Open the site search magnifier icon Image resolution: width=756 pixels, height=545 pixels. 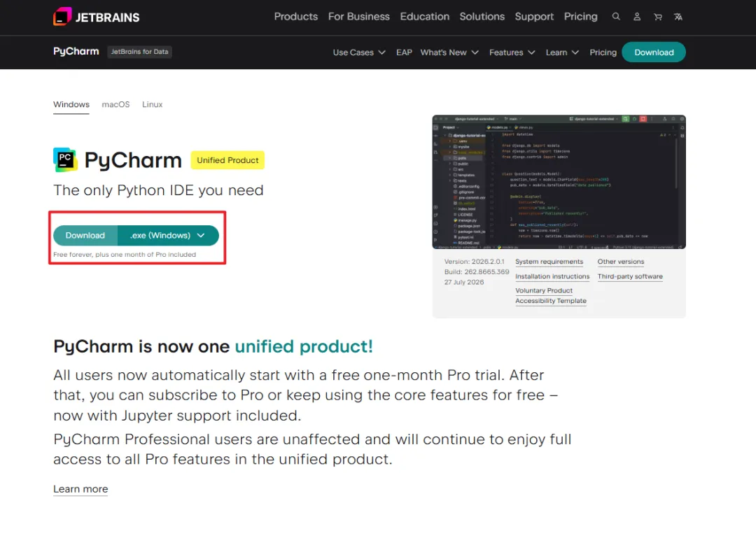pos(616,16)
